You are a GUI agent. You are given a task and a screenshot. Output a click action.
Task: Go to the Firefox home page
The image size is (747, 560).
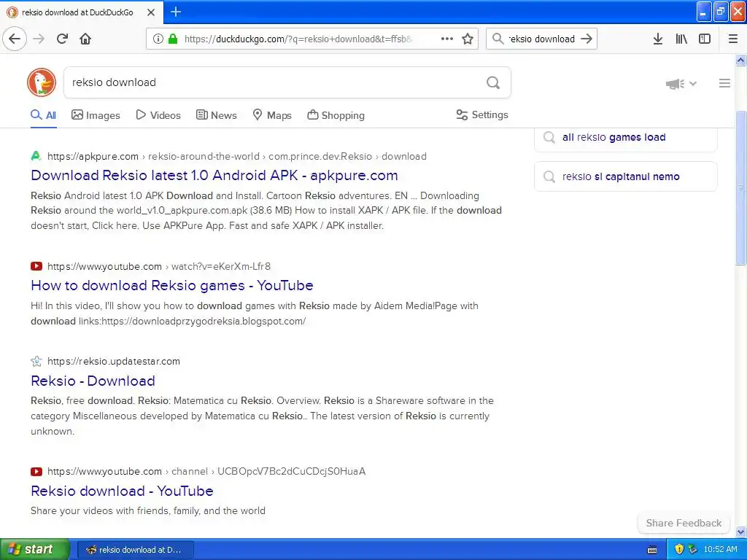[85, 39]
